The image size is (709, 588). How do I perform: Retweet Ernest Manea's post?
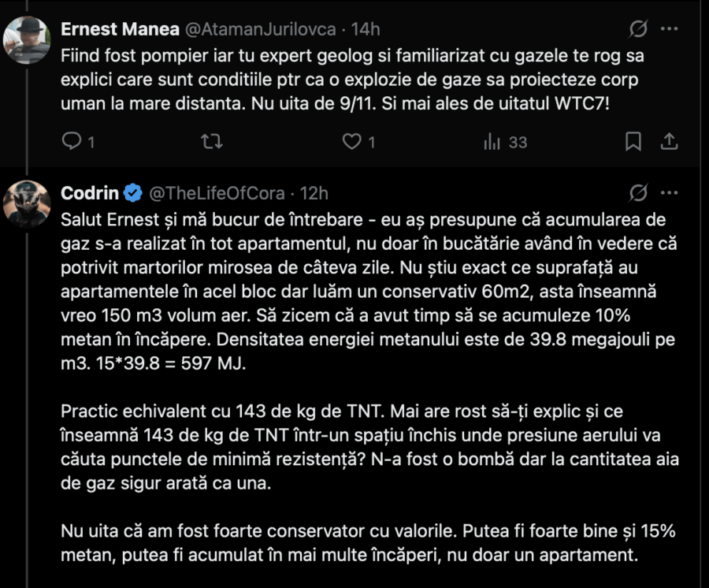click(x=211, y=141)
